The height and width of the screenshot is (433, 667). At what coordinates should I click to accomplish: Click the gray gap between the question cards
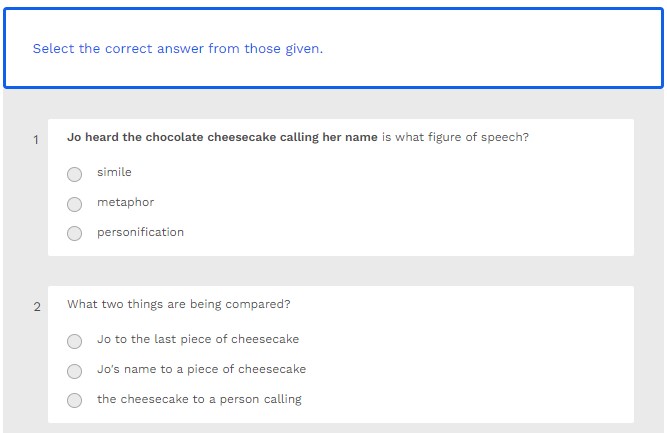coord(340,271)
